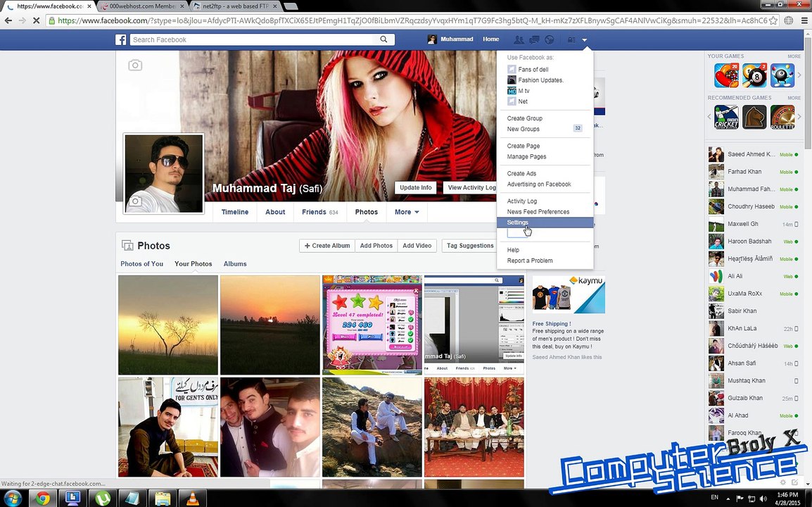Viewport: 812px width, 507px height.
Task: Open the friend requests icon
Action: (519, 39)
